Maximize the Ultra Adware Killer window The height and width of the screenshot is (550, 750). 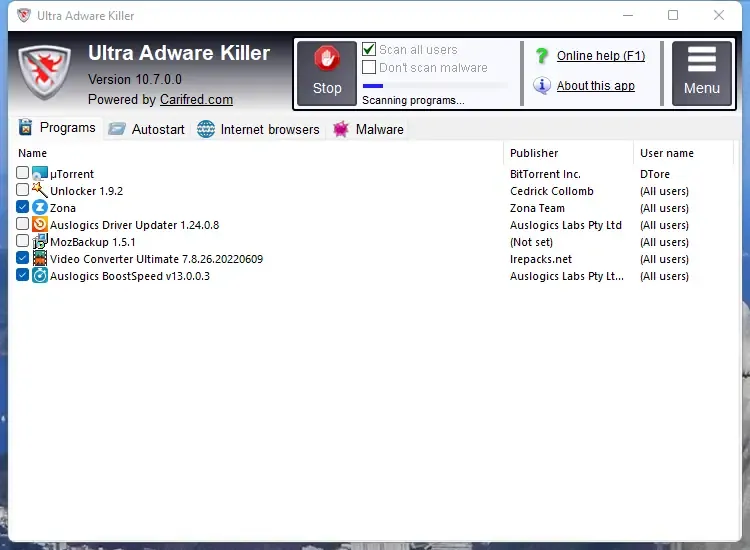pyautogui.click(x=673, y=15)
